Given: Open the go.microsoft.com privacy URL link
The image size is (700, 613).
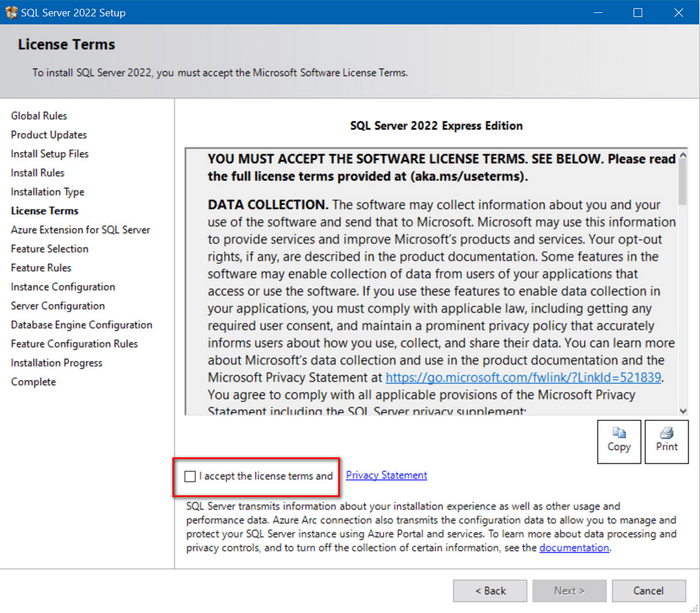Looking at the screenshot, I should tap(524, 378).
